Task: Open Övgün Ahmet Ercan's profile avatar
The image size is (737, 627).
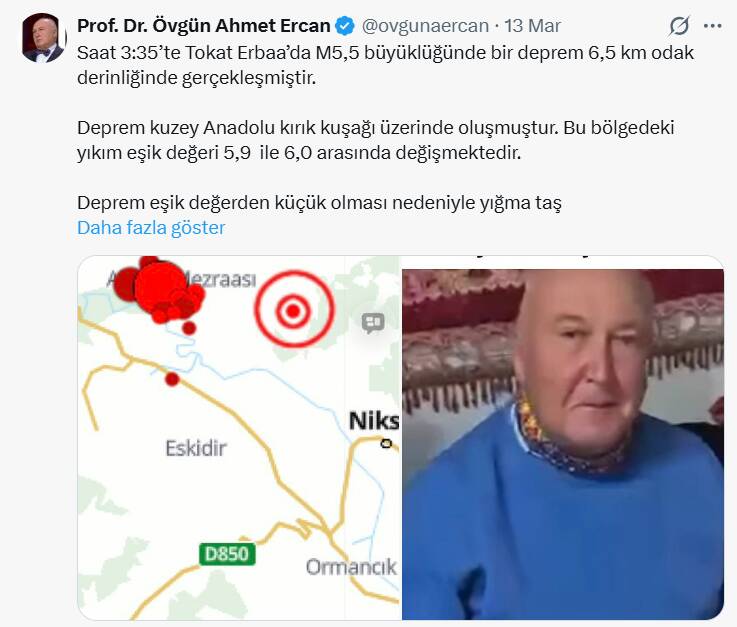Action: pos(43,38)
